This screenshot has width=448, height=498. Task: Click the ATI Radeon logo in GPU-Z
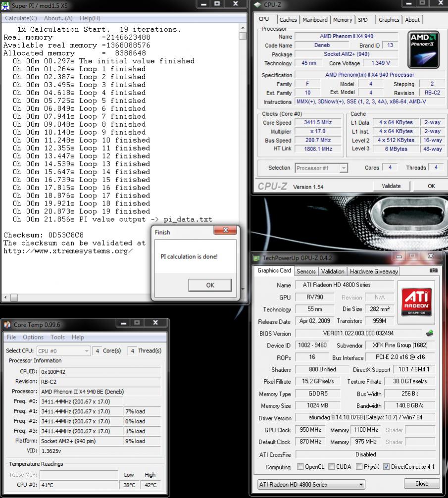click(x=416, y=301)
